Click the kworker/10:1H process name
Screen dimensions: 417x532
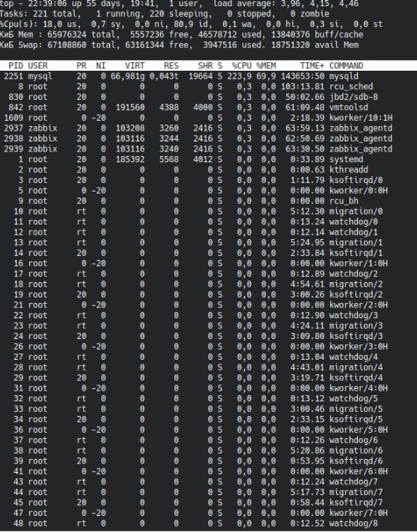tap(361, 118)
